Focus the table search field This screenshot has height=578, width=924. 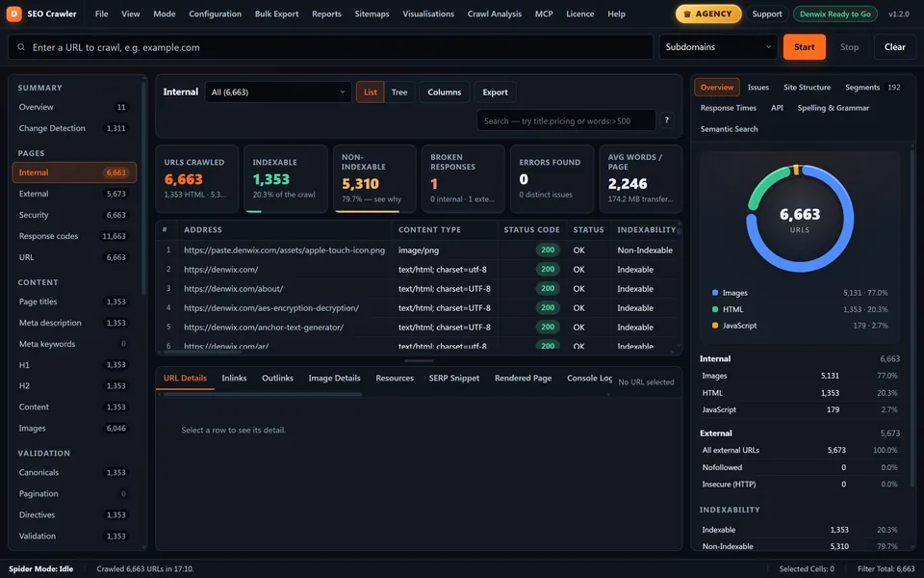(x=566, y=120)
